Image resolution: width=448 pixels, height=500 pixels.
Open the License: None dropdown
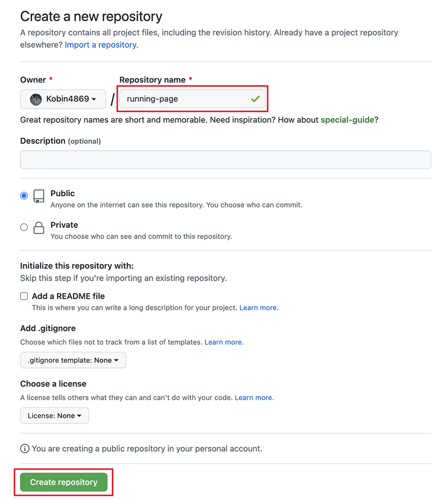(54, 416)
